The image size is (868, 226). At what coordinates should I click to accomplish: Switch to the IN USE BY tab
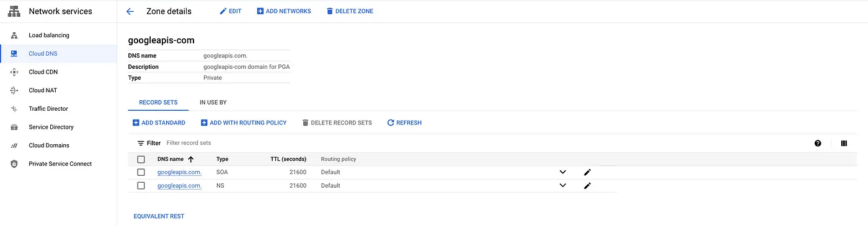click(x=213, y=103)
